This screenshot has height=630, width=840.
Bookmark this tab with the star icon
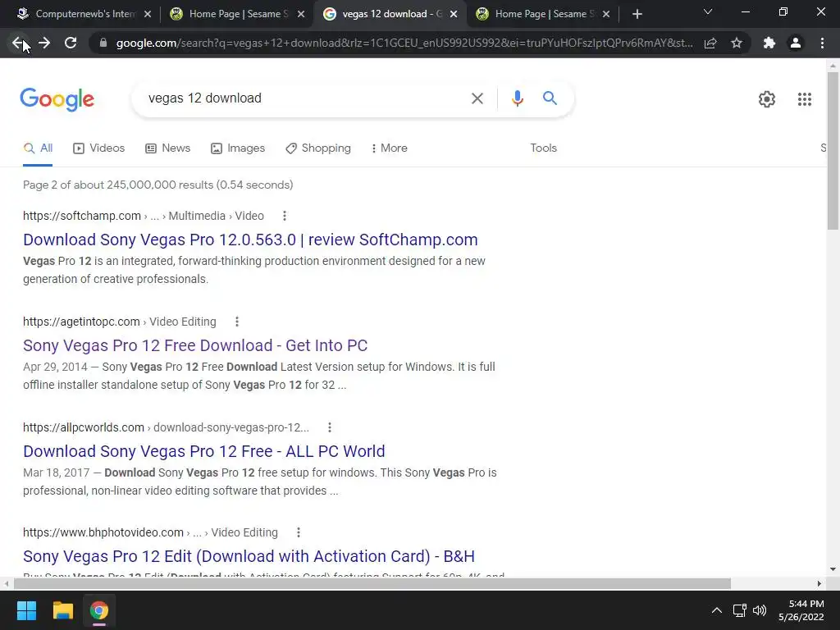737,43
